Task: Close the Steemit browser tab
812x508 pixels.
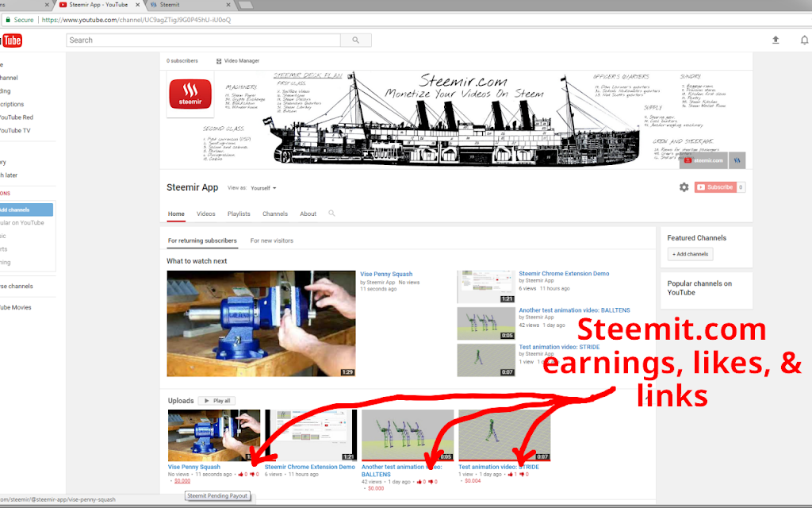Action: [x=228, y=5]
